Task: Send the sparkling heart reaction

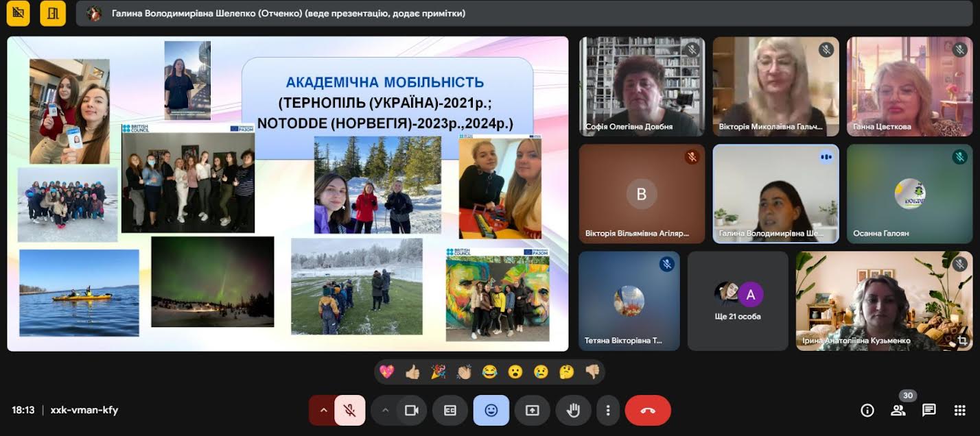Action: [x=387, y=372]
